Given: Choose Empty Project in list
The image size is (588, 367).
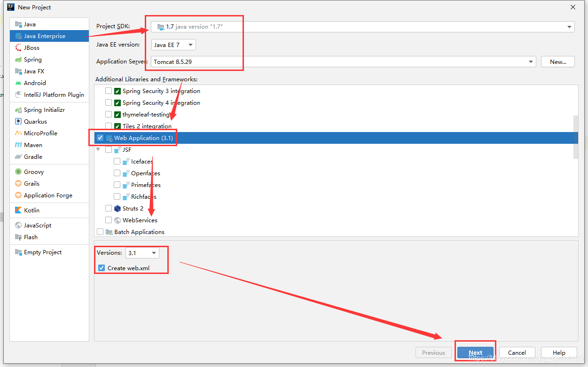Looking at the screenshot, I should [49, 252].
